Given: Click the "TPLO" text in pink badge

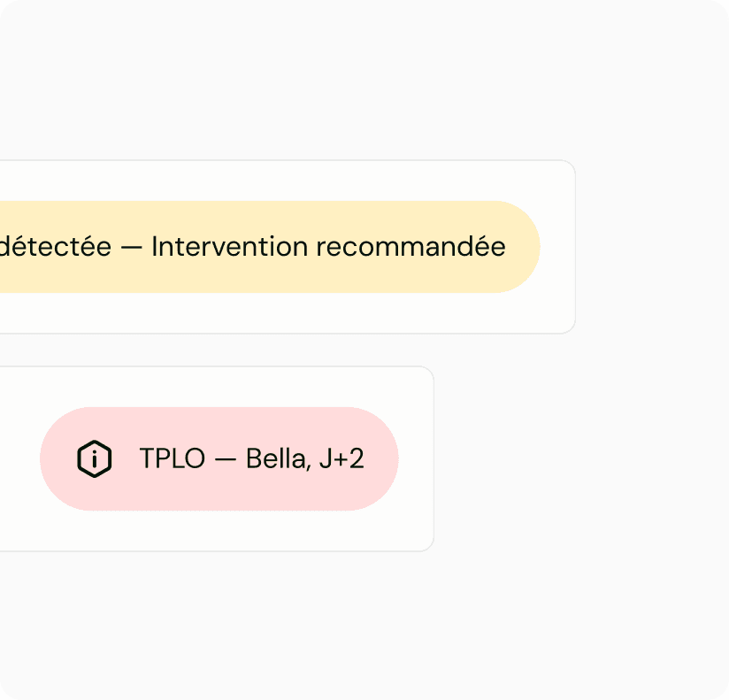Looking at the screenshot, I should click(172, 459).
